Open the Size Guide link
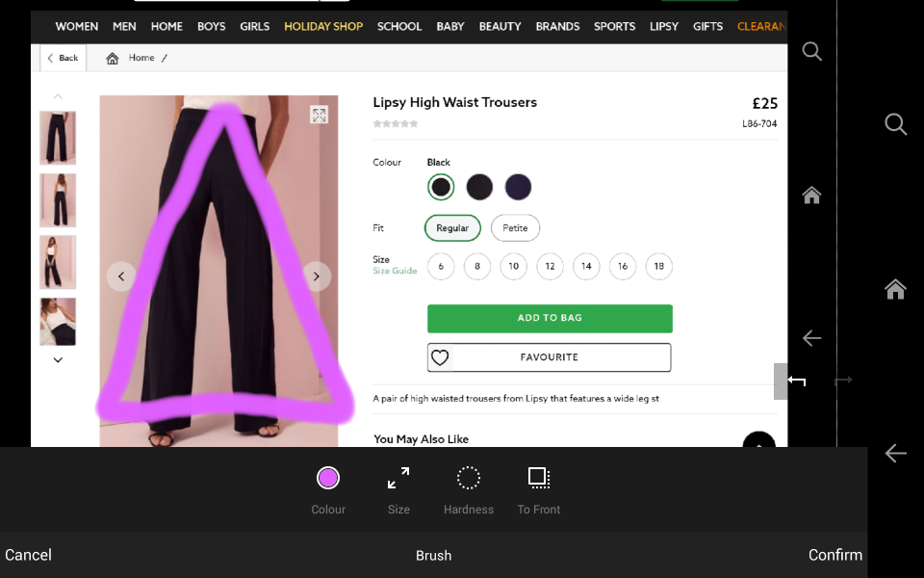Screen dimensions: 924x578 click(x=395, y=271)
